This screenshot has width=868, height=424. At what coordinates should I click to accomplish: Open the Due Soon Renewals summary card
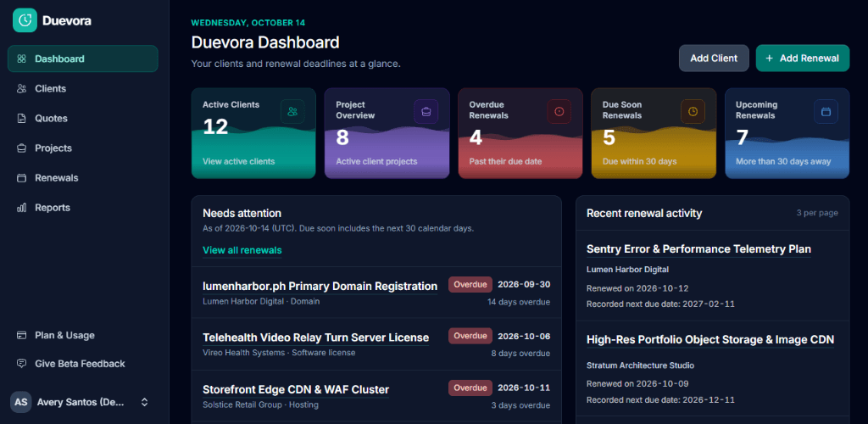[654, 133]
